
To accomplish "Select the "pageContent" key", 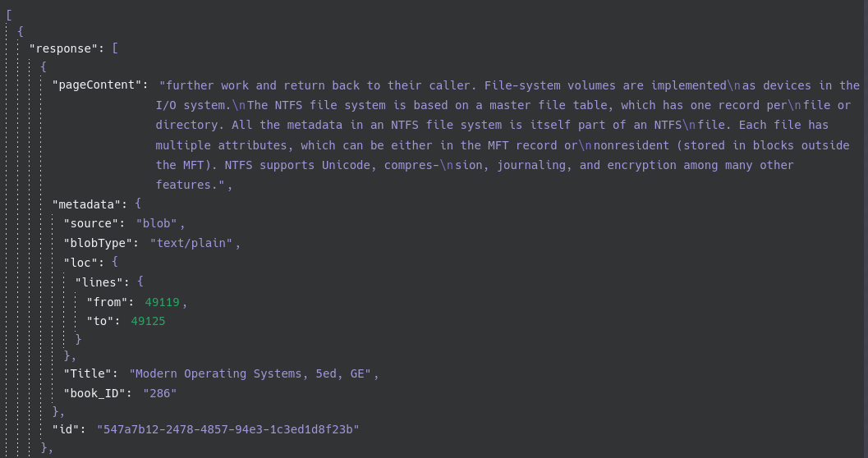I will [x=99, y=85].
